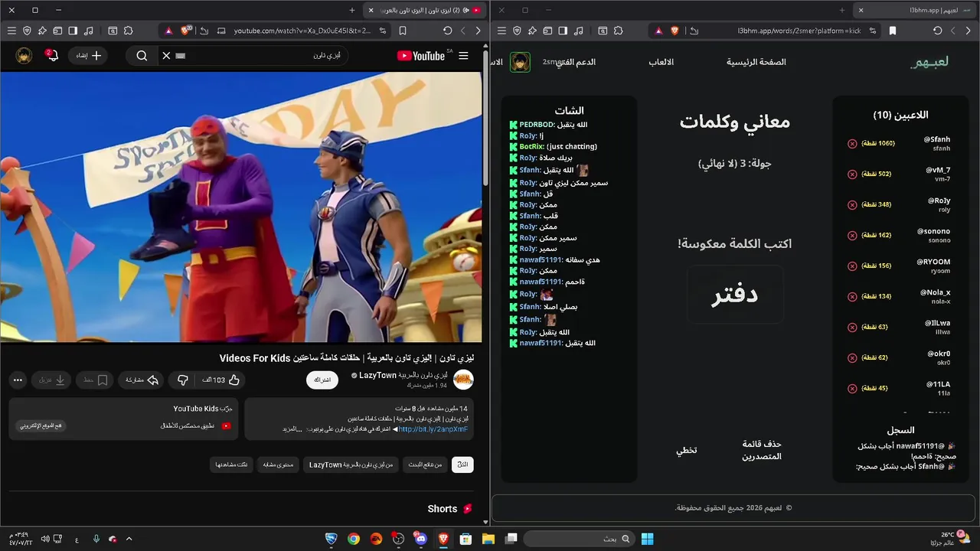
Task: Click YouTube search magnifier button
Action: coord(142,56)
